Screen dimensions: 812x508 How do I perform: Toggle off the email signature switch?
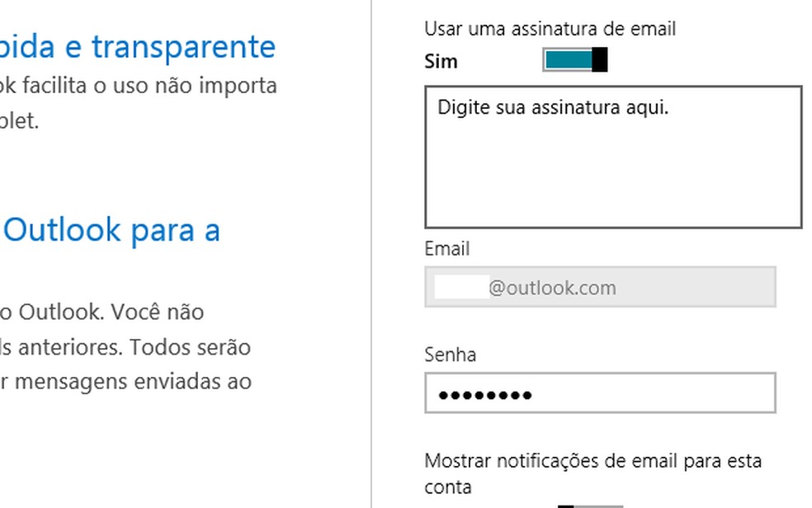574,60
